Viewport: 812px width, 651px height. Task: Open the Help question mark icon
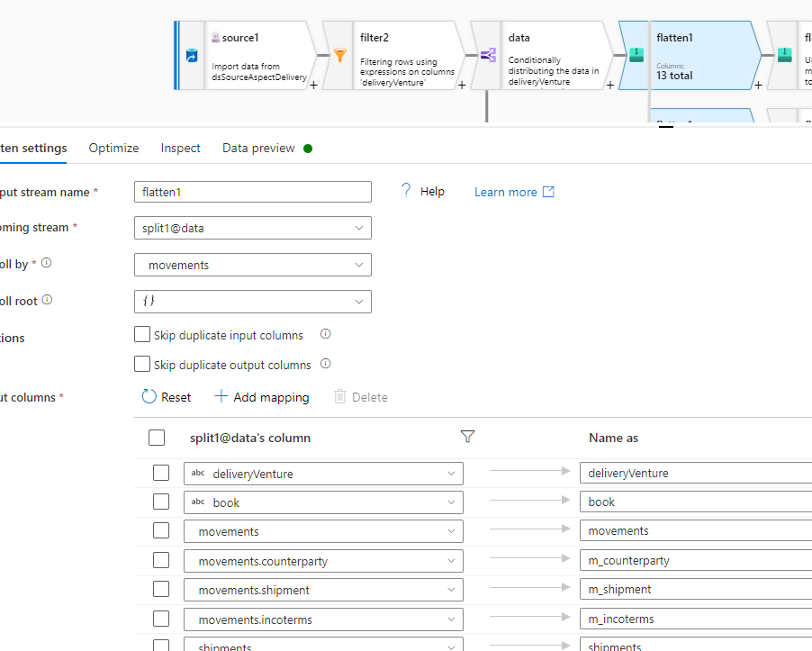(405, 190)
